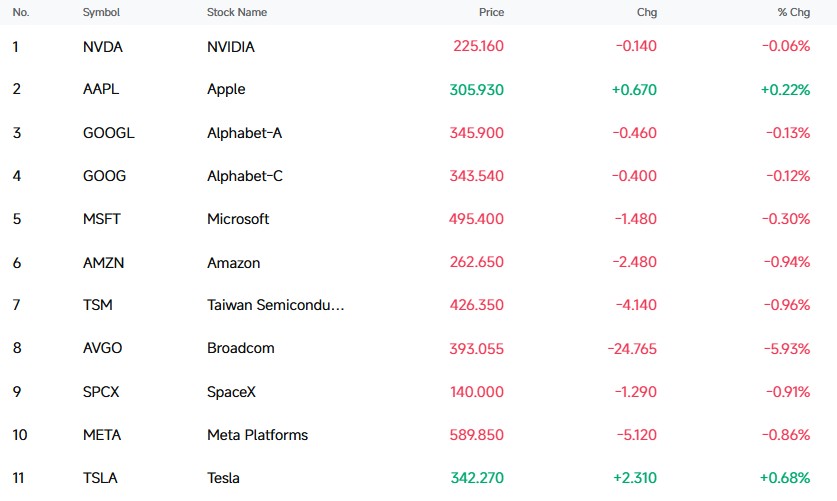Viewport: 837px width, 501px height.
Task: Click the Stock Name column header
Action: click(x=236, y=12)
